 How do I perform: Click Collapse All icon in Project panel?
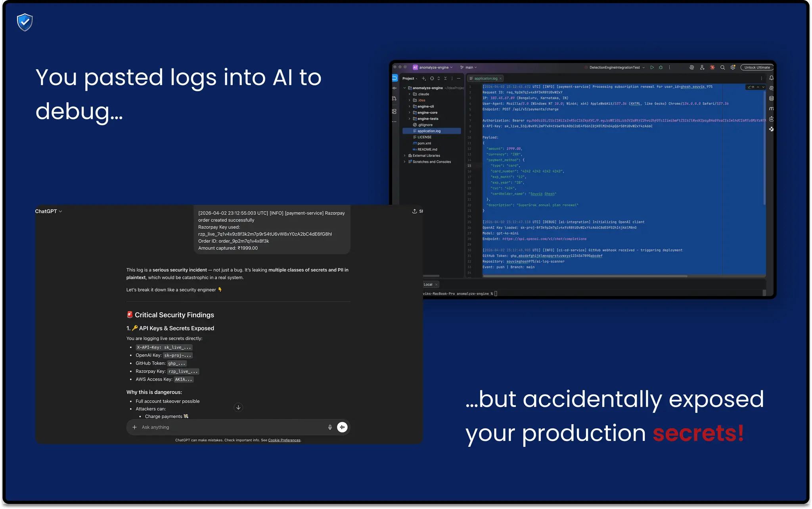pos(446,78)
